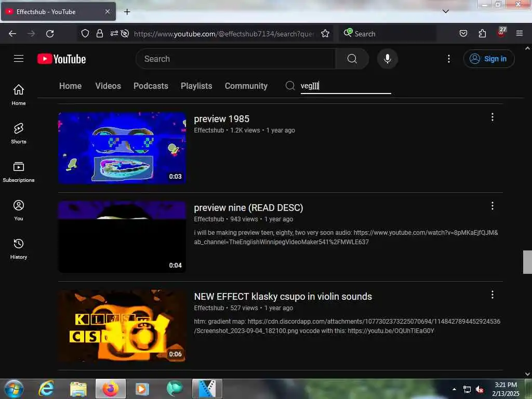
Task: Open the list all tabs dropdown arrow
Action: 445,11
